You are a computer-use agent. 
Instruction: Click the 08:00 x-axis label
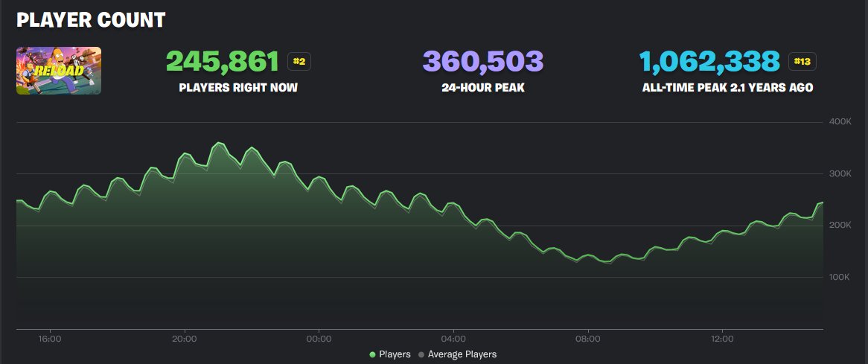point(588,338)
